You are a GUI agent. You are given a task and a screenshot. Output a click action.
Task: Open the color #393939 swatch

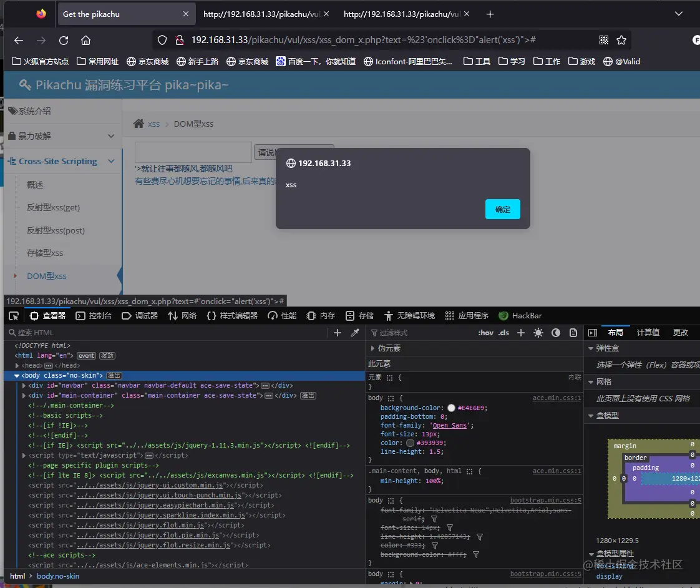[x=411, y=443]
